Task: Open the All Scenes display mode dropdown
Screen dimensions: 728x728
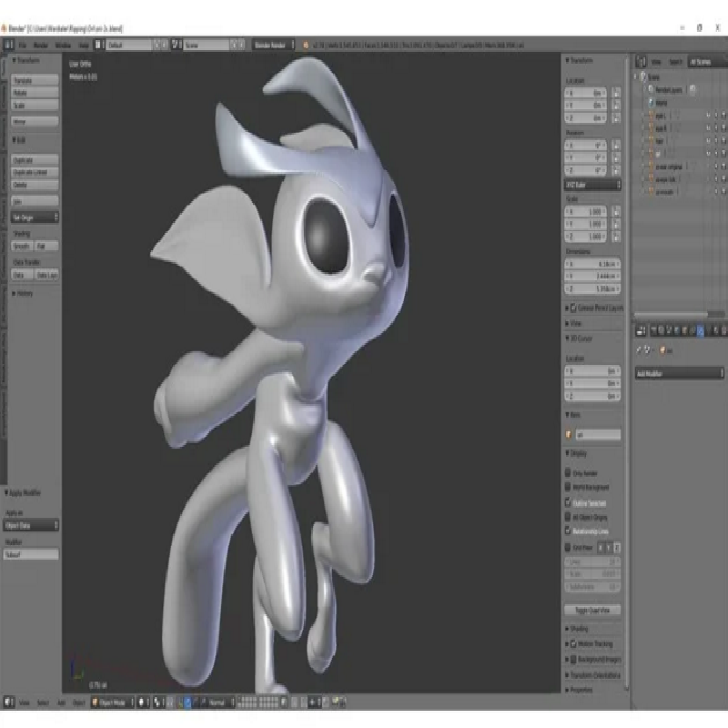Action: (707, 61)
